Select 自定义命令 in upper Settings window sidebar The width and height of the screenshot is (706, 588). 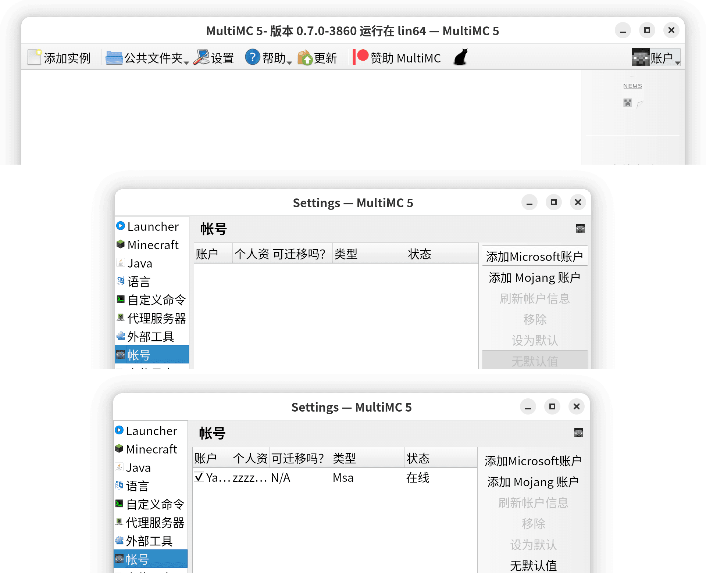click(152, 300)
